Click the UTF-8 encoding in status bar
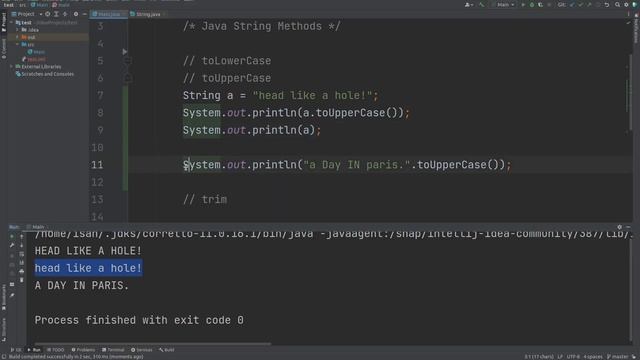Screen dimensions: 640x360 (x=573, y=357)
